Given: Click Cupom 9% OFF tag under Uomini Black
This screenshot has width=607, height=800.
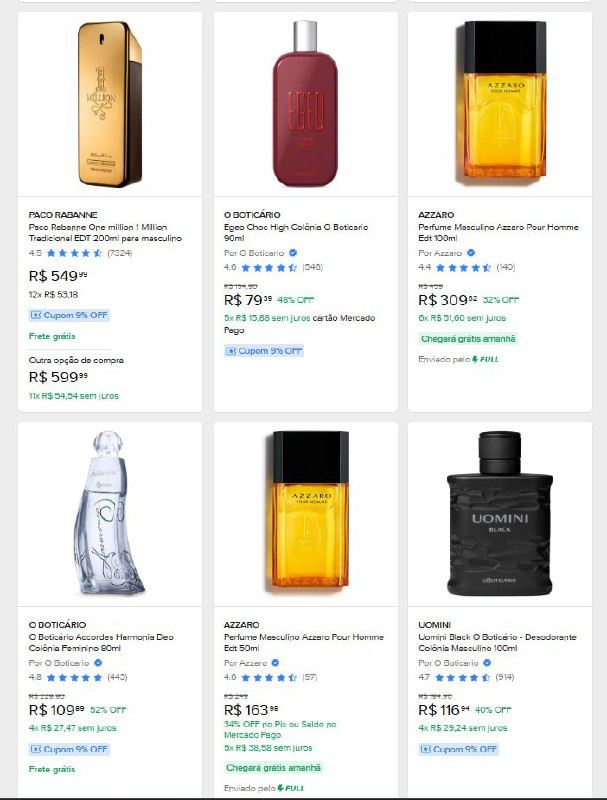Looking at the screenshot, I should coord(458,748).
